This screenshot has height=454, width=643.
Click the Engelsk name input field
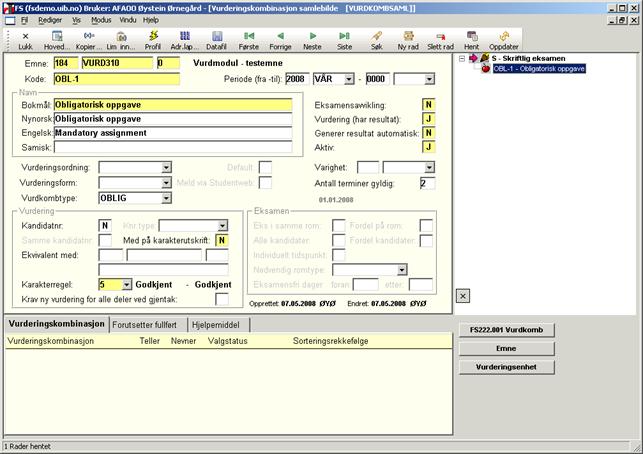[172, 132]
